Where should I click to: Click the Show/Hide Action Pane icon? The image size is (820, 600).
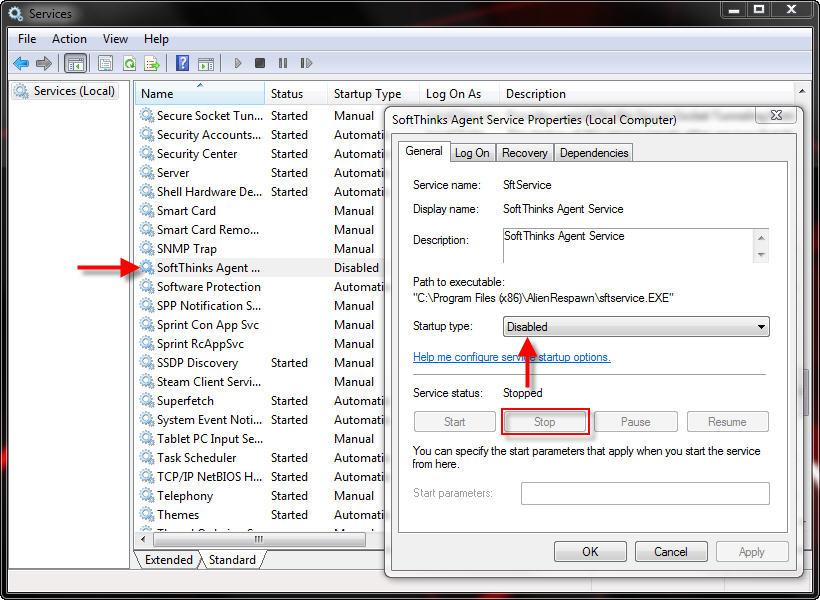206,64
